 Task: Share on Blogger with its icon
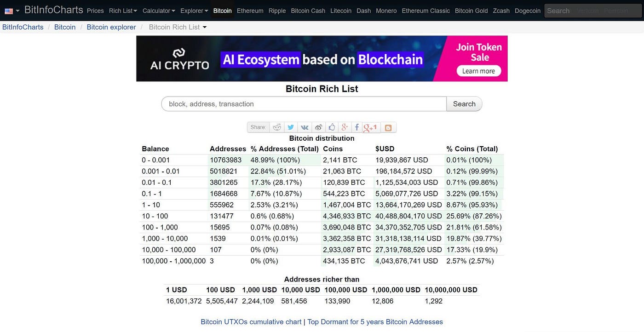coord(388,127)
